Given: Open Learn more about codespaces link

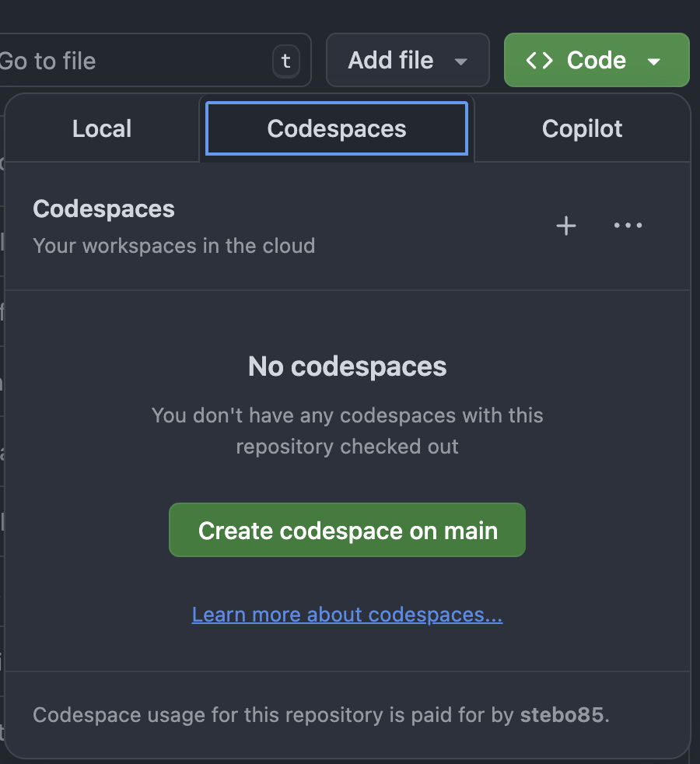Looking at the screenshot, I should (347, 614).
